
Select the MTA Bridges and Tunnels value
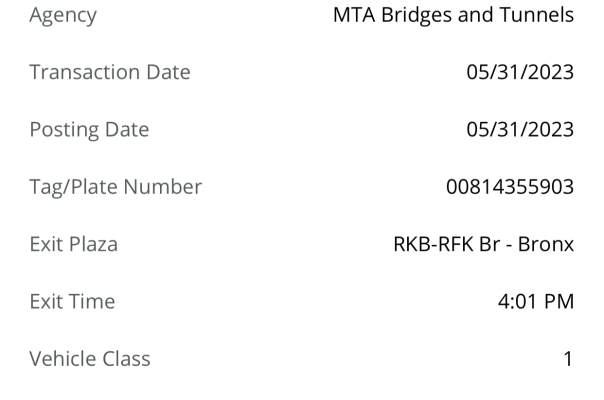(x=453, y=15)
